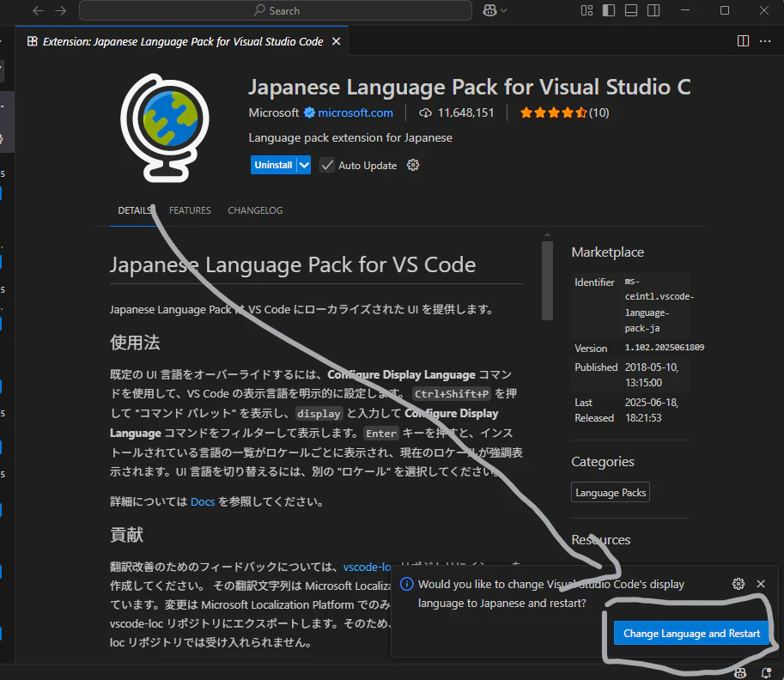Open the notifications bell in status bar
The height and width of the screenshot is (680, 784).
[765, 673]
